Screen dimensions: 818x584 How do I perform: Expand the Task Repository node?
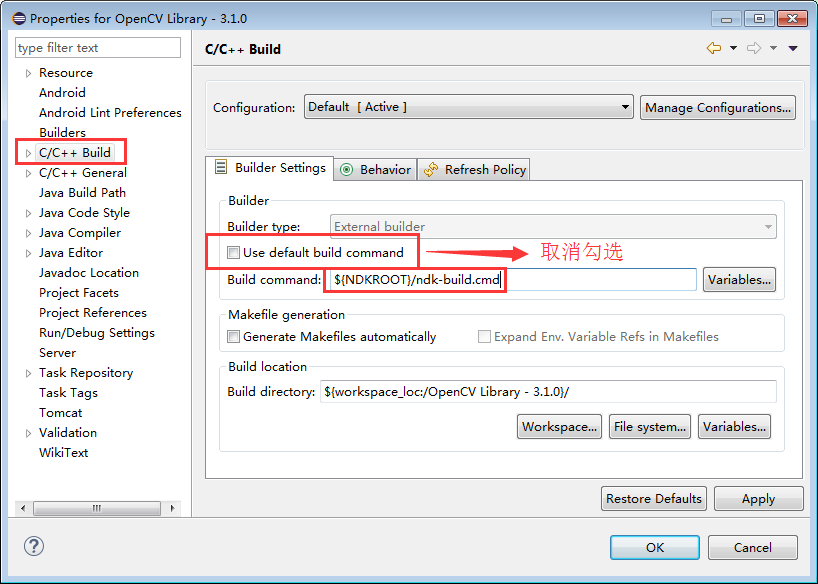click(28, 373)
